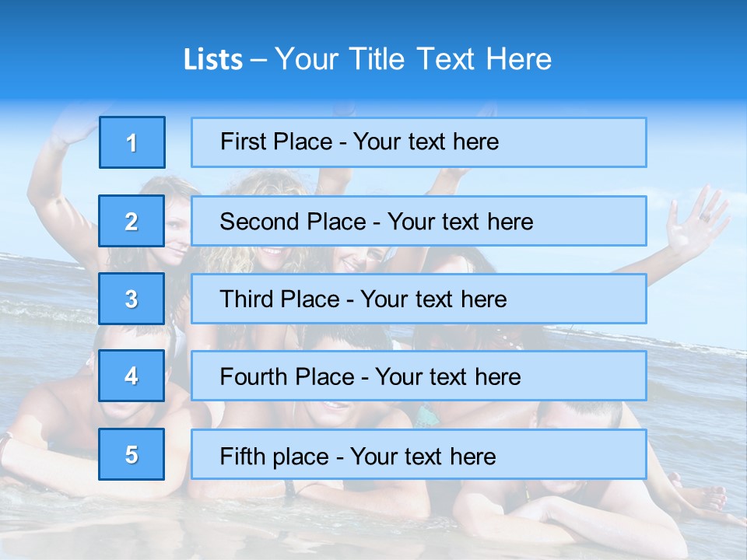Click the number 1 box
This screenshot has width=747, height=560.
pos(132,142)
